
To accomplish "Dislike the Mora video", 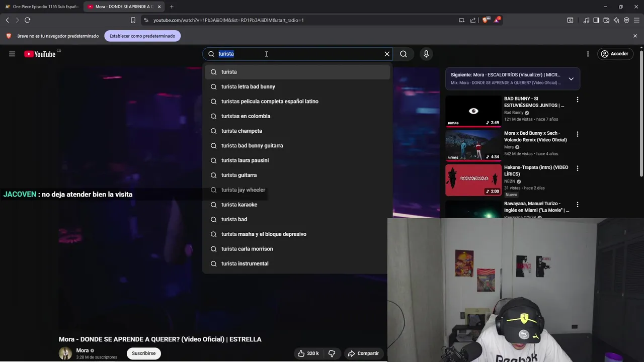I will tap(332, 353).
